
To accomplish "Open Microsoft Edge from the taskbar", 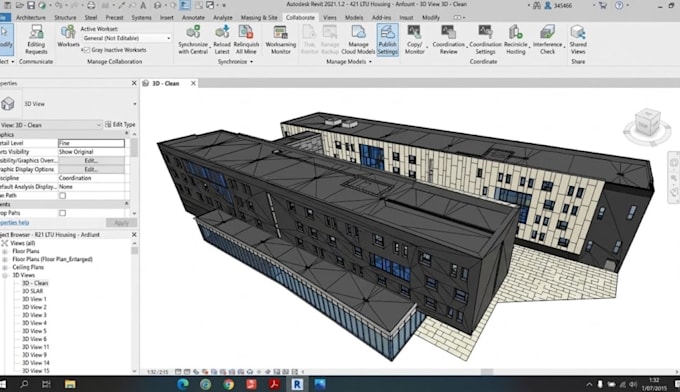I will click(183, 384).
